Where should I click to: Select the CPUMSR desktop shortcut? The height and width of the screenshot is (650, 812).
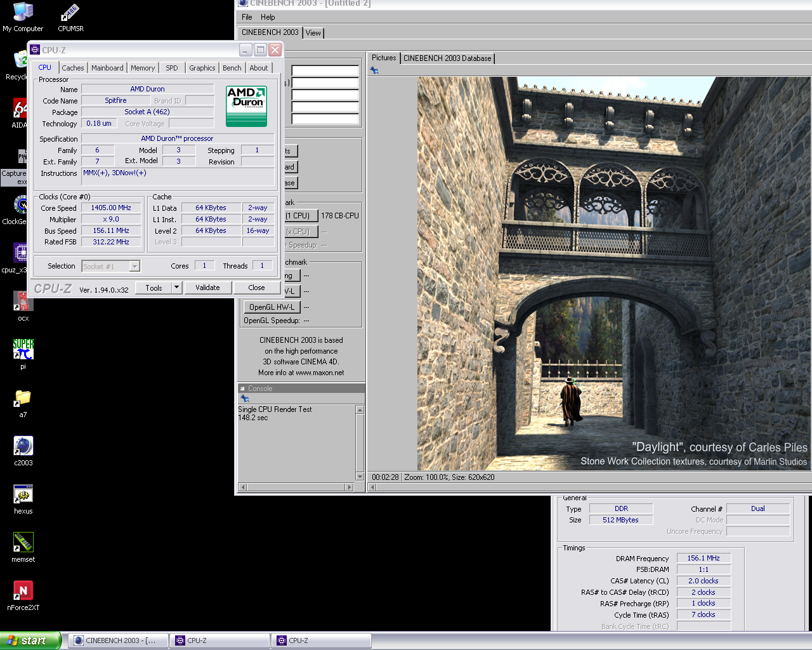[70, 17]
